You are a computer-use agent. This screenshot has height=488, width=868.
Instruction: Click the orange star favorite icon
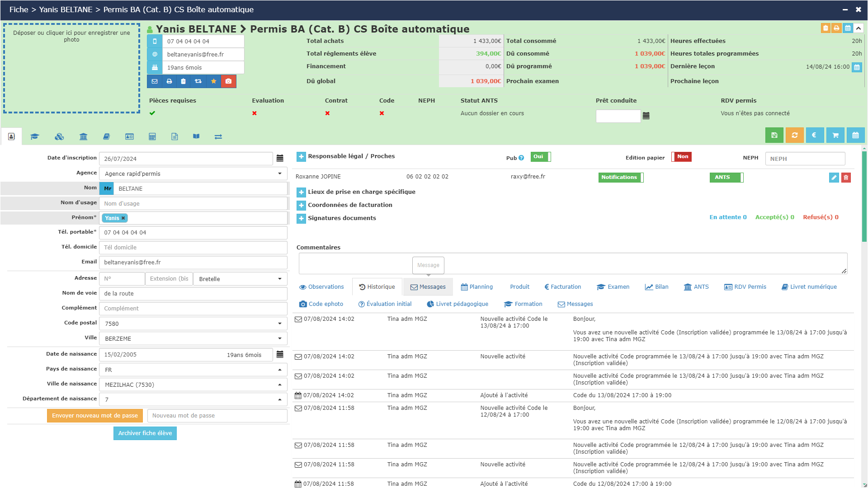[x=213, y=81]
